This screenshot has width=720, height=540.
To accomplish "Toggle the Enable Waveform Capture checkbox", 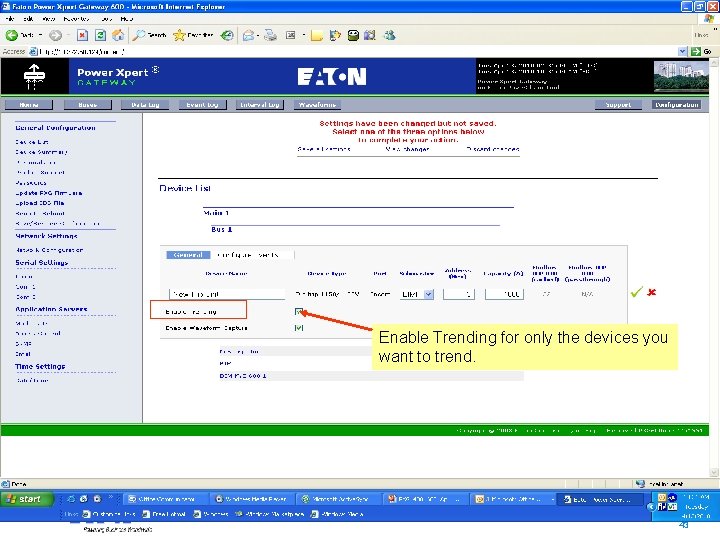I will [x=298, y=328].
